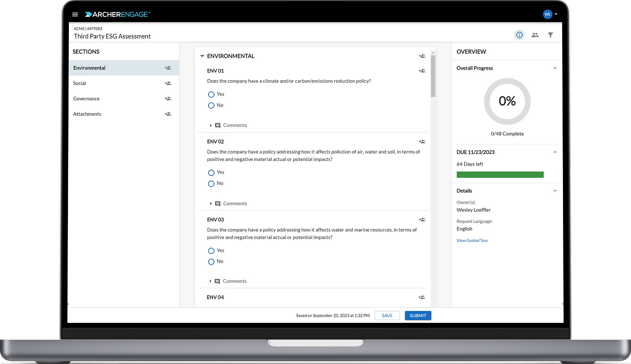Open the Environmental section

click(x=124, y=68)
